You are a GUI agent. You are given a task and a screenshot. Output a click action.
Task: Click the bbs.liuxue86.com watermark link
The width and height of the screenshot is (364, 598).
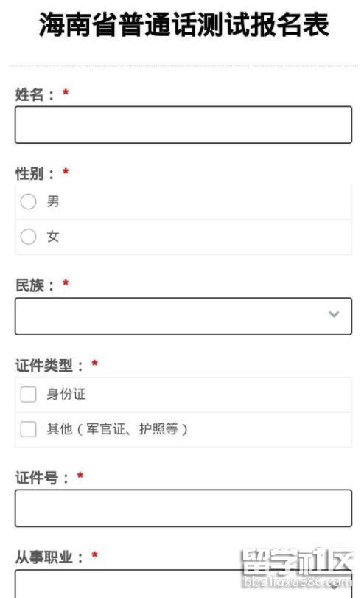pyautogui.click(x=297, y=582)
